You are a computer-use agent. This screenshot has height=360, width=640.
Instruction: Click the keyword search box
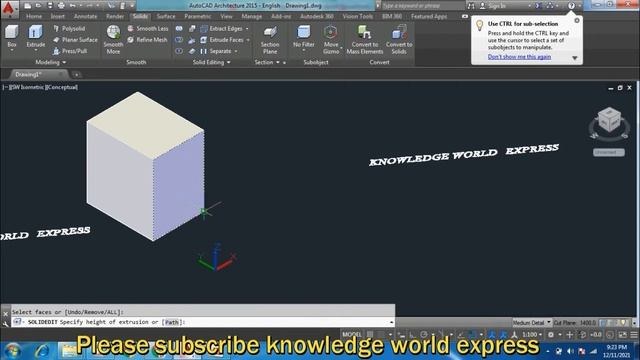pos(423,6)
